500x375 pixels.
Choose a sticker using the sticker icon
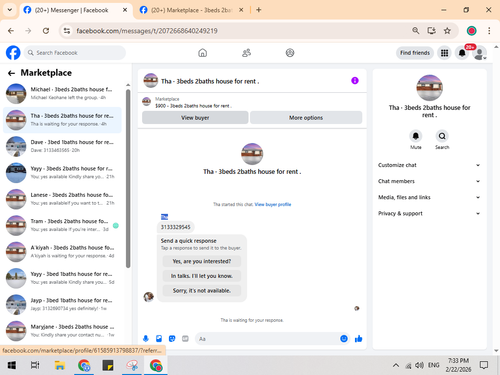pos(172,339)
